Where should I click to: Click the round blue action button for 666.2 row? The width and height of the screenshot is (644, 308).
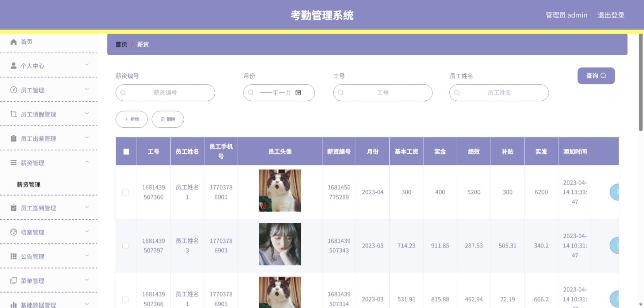pos(614,299)
